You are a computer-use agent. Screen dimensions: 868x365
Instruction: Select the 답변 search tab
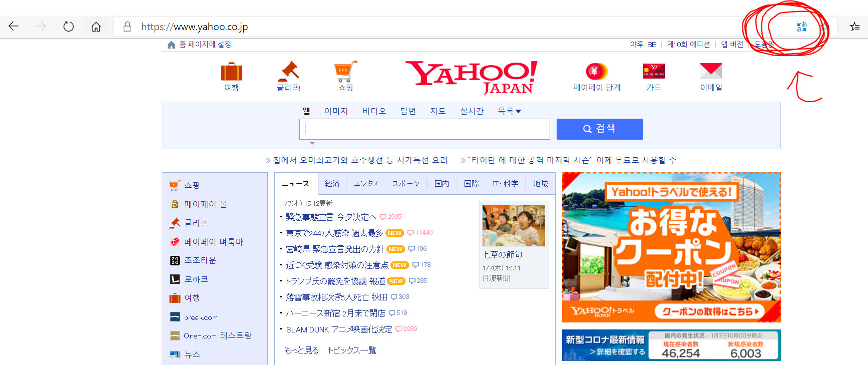(x=408, y=111)
